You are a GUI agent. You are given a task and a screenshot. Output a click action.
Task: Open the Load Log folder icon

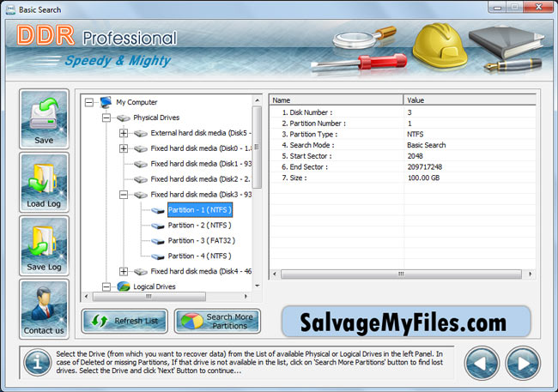click(44, 182)
